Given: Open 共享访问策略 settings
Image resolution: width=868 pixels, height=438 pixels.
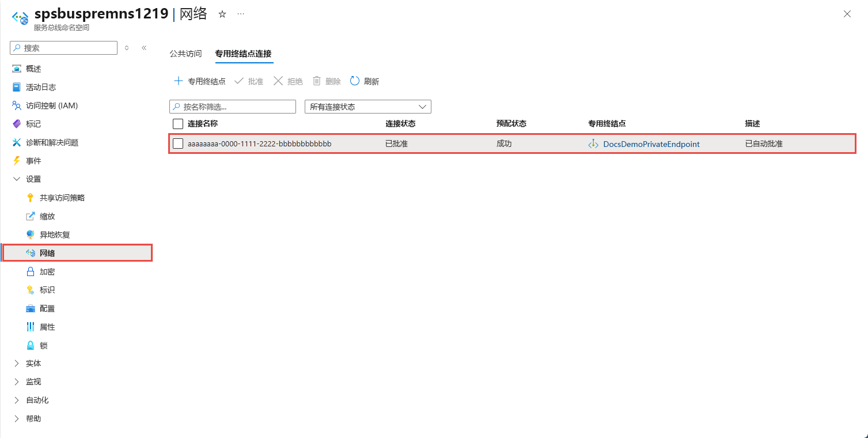Looking at the screenshot, I should pyautogui.click(x=62, y=198).
